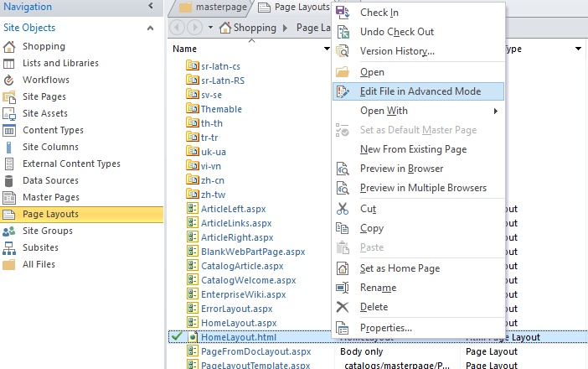Image resolution: width=588 pixels, height=369 pixels.
Task: Click the Subsites hierarchy icon
Action: pyautogui.click(x=9, y=248)
